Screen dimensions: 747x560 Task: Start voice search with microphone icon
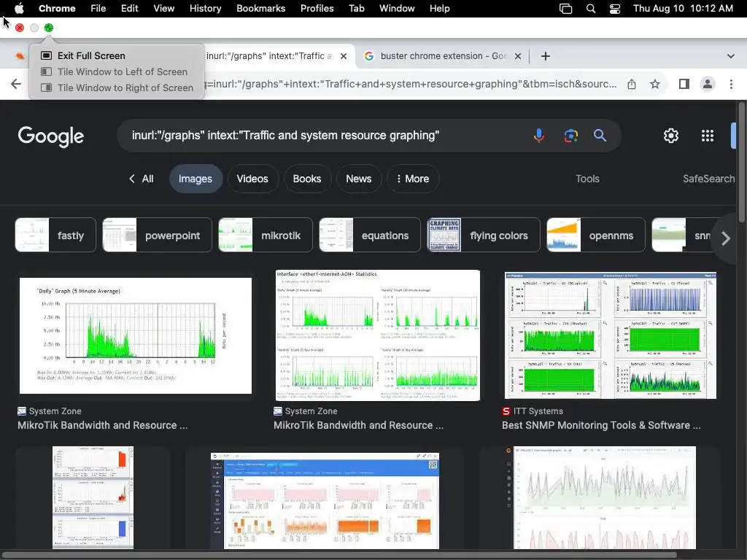tap(539, 136)
